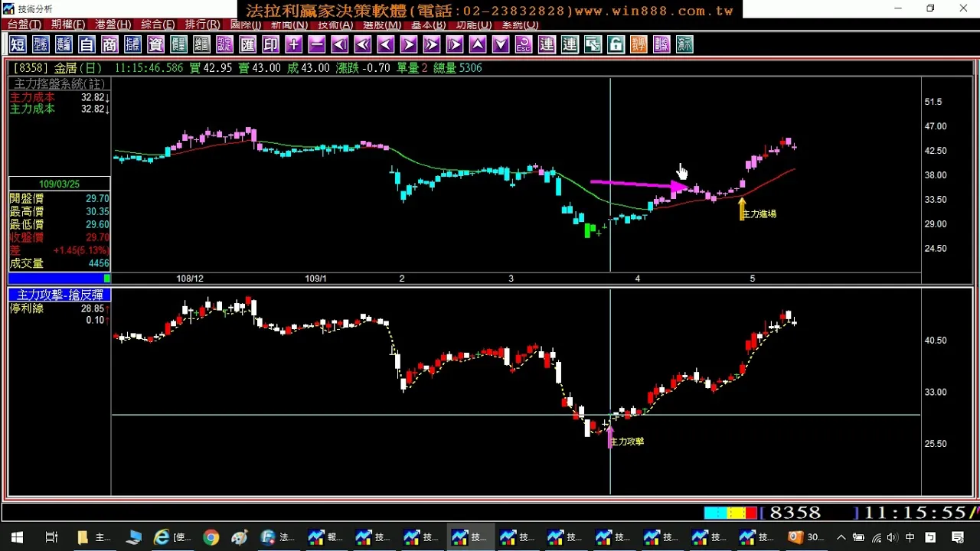
Task: Zoom out with the minus toolbar icon
Action: point(317,44)
